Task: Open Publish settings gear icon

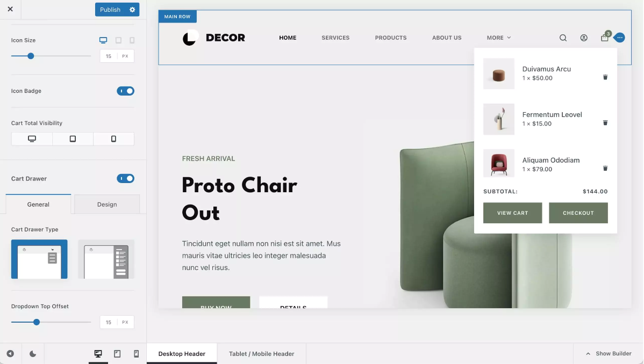Action: click(x=132, y=10)
